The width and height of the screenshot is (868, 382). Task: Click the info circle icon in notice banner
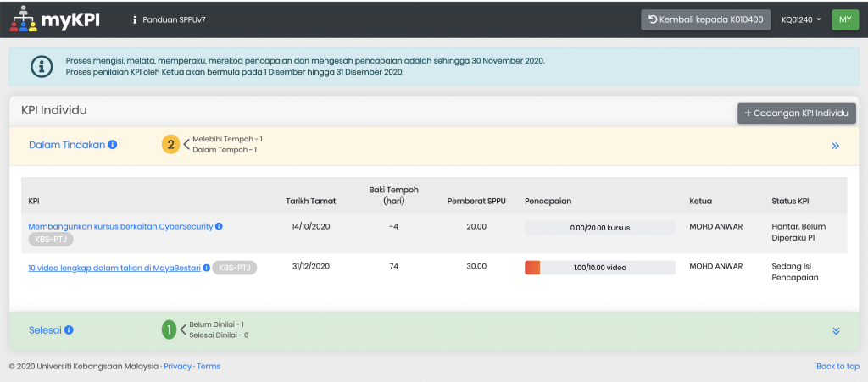41,66
